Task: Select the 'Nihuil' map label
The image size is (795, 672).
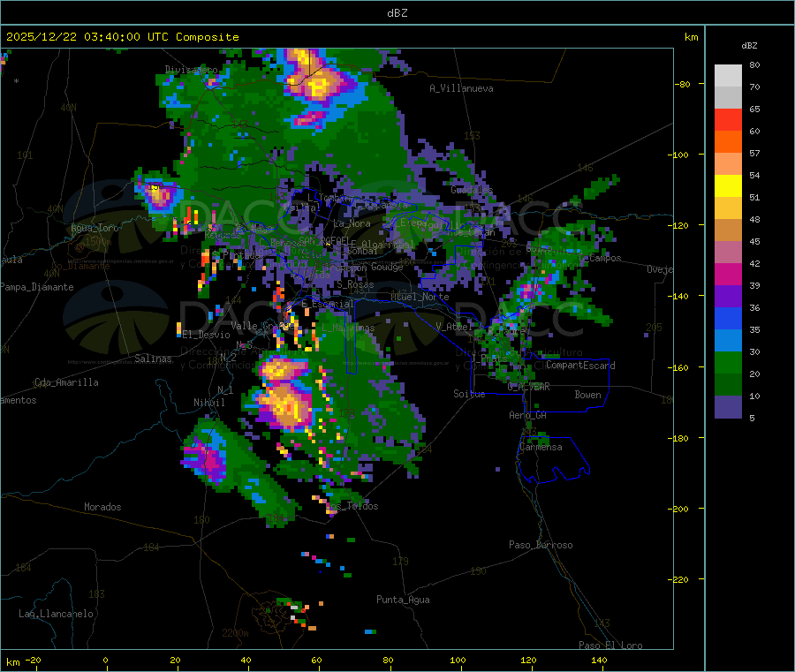Action: point(208,403)
